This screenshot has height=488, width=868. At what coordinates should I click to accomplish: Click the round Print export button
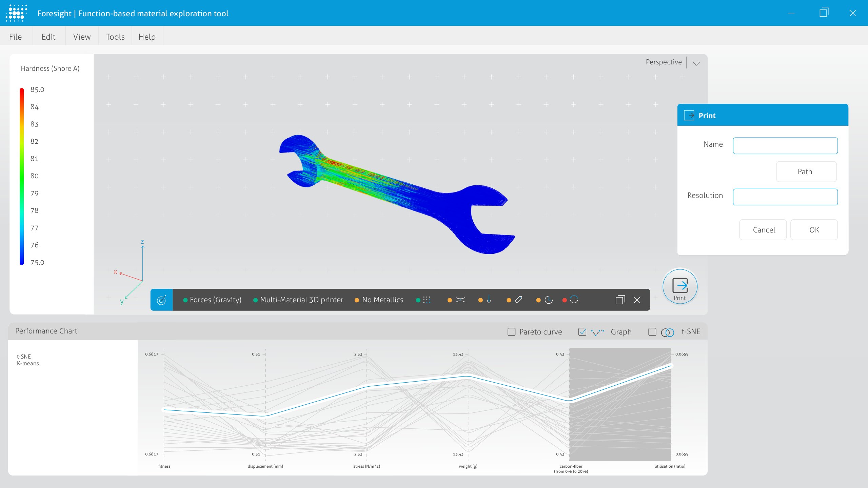[x=680, y=287]
